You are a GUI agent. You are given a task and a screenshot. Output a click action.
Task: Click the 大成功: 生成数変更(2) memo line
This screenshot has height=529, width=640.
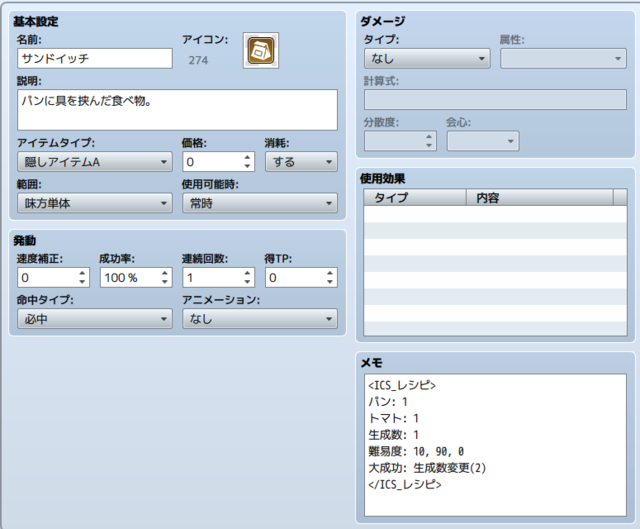coord(427,468)
